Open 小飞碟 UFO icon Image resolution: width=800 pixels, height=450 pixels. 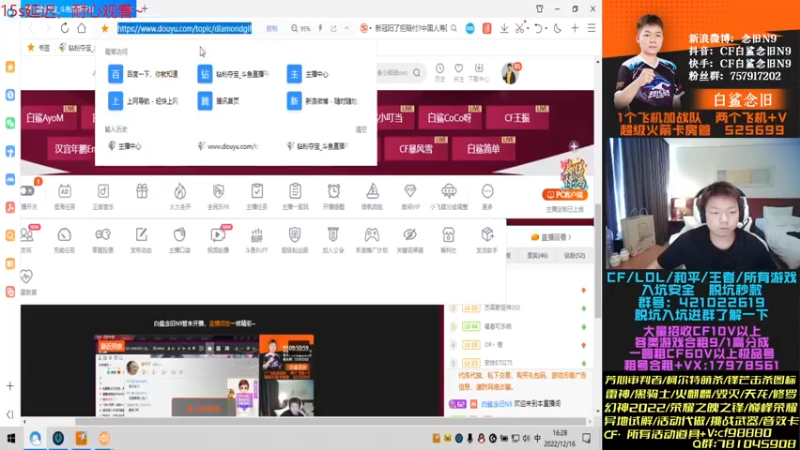[x=449, y=191]
